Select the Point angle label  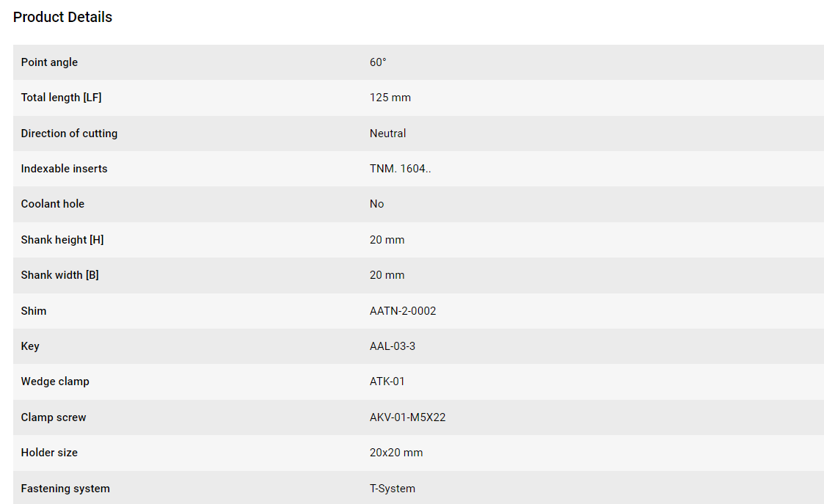pos(49,62)
